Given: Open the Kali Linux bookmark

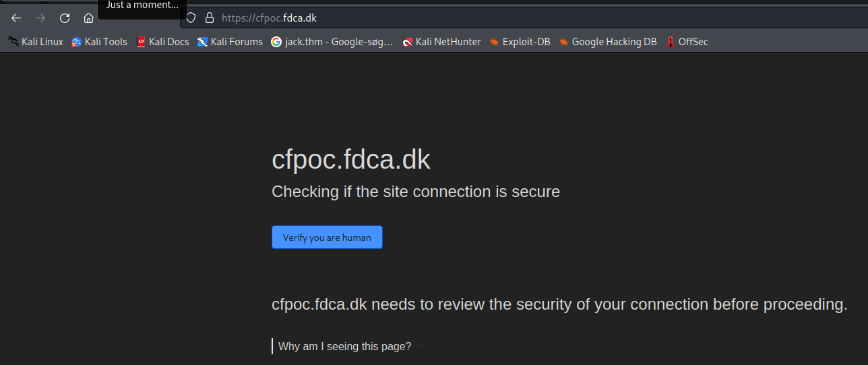Looking at the screenshot, I should [36, 42].
